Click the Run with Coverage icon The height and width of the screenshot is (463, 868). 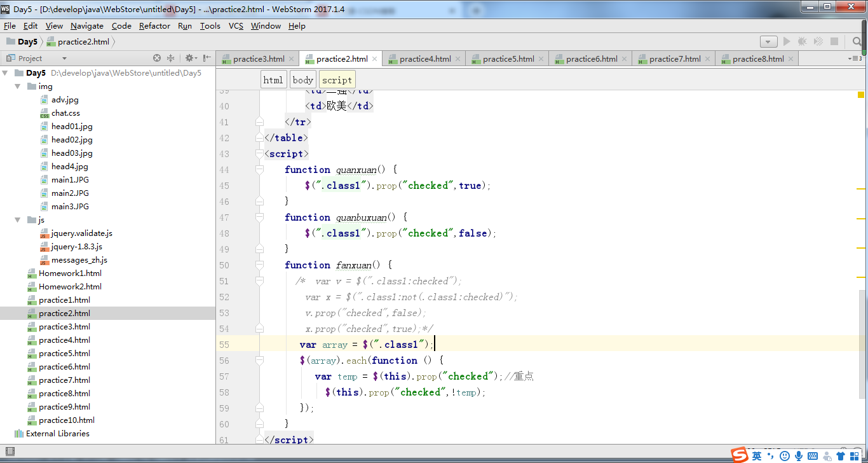(x=818, y=41)
